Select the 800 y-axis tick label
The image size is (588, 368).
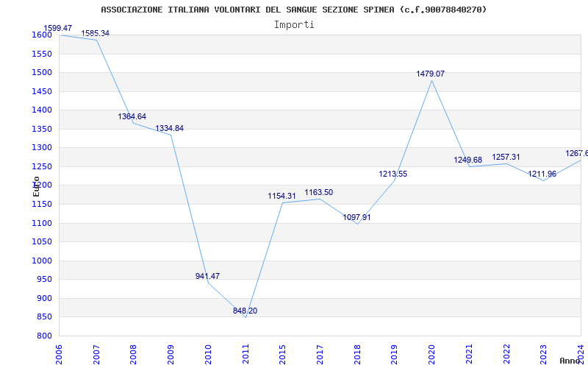pos(44,336)
